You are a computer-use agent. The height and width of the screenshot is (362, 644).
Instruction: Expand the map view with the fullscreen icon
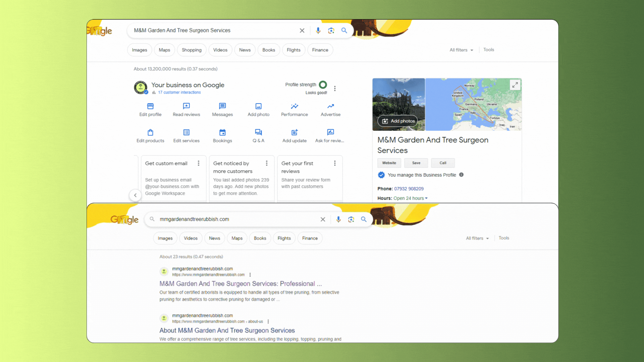click(x=515, y=85)
